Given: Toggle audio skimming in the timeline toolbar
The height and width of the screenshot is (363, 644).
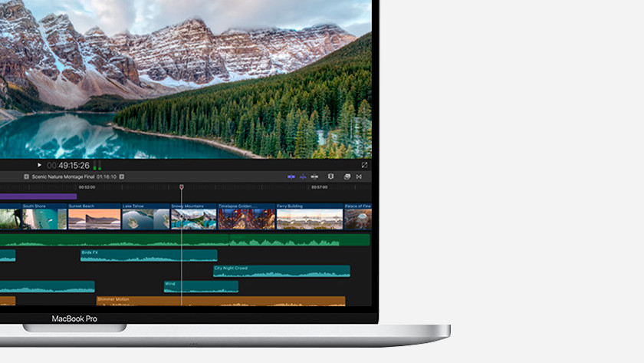Looking at the screenshot, I should point(303,177).
